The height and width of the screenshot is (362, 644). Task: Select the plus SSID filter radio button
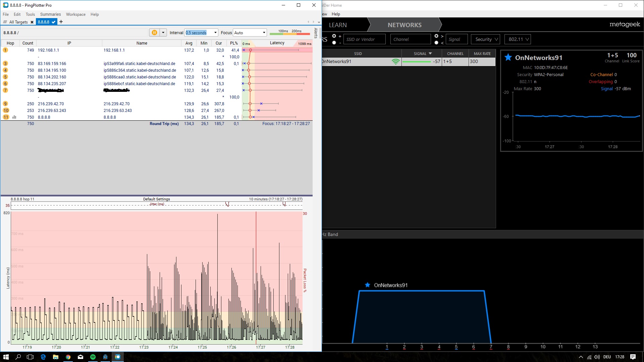point(334,36)
